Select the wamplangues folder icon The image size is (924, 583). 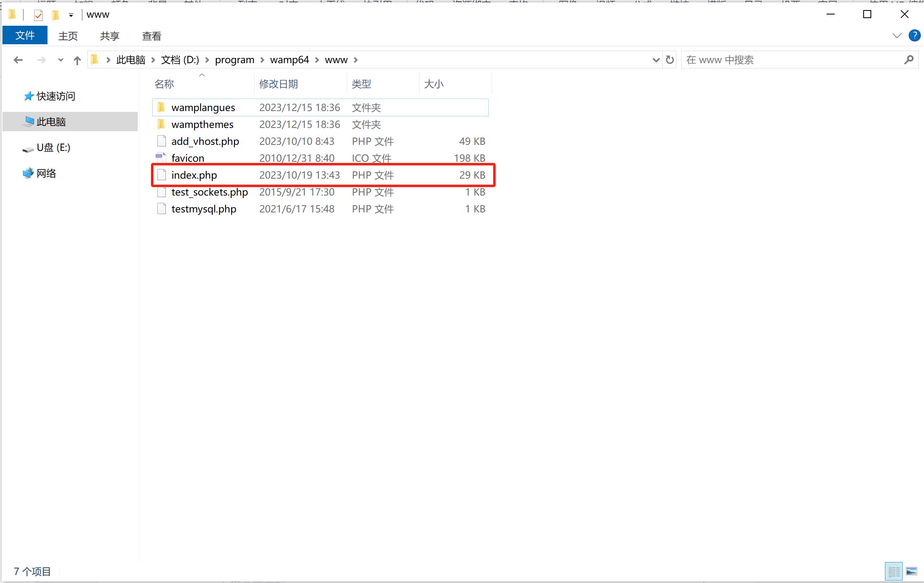tap(161, 107)
